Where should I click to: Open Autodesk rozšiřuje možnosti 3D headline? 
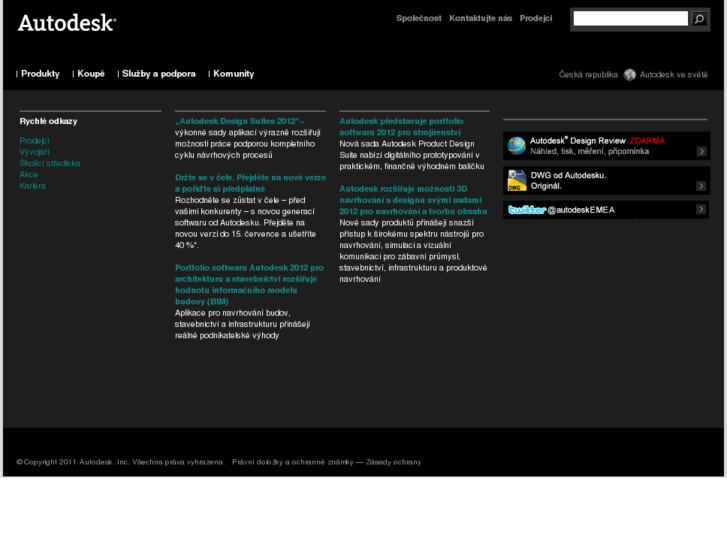tap(413, 200)
